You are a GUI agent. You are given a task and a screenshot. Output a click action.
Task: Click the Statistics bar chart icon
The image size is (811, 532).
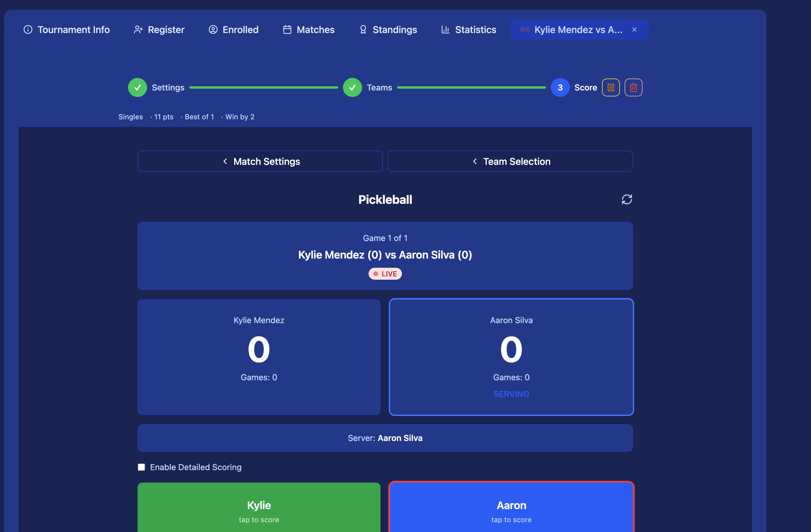tap(445, 30)
